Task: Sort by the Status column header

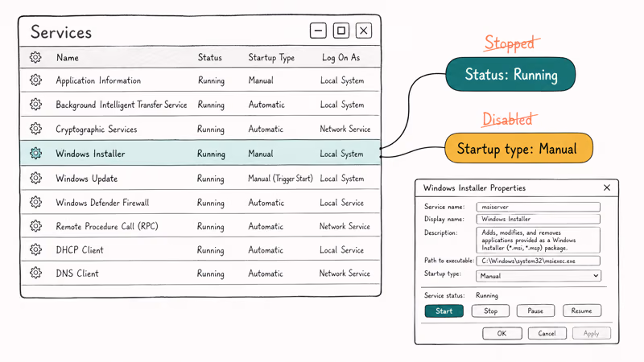Action: point(209,58)
